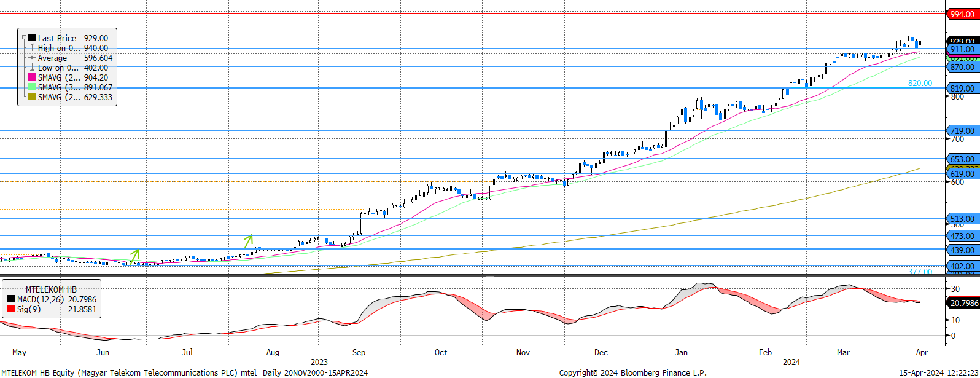Screen dimensions: 980x378
Task: Select the 'High on 0...' marker icon
Action: tap(32, 48)
